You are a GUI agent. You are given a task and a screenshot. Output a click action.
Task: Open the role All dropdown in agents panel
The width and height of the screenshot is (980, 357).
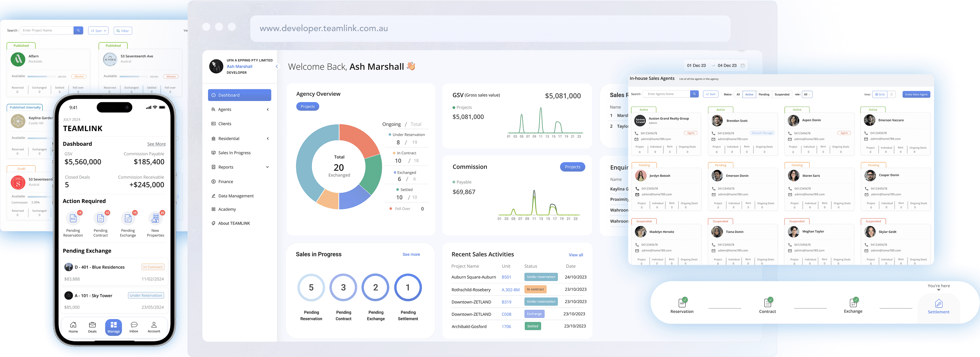click(x=807, y=94)
